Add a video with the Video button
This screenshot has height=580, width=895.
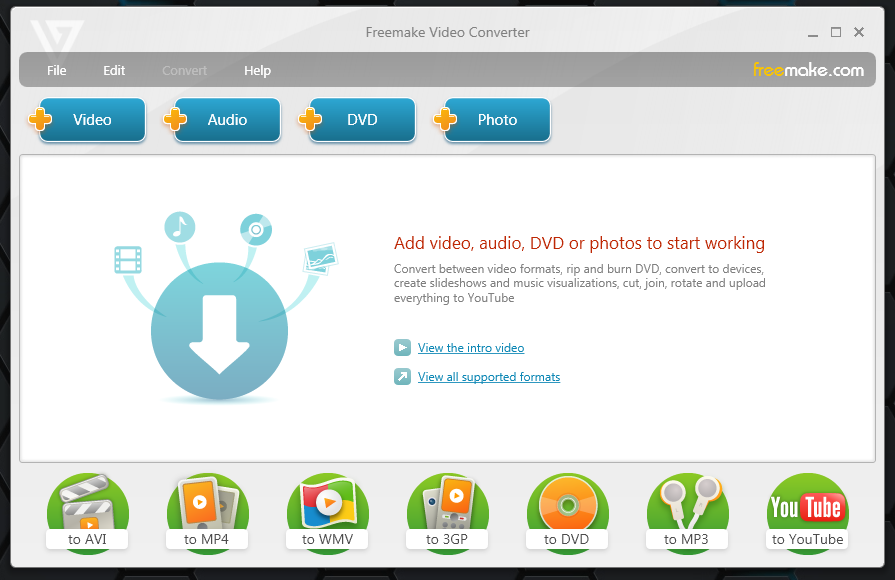(87, 120)
